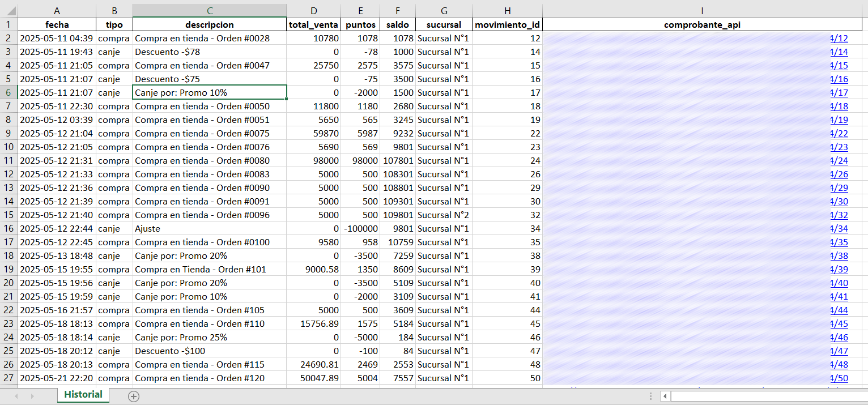Click the 'descripcion' header cell
868x405 pixels.
[x=210, y=24]
